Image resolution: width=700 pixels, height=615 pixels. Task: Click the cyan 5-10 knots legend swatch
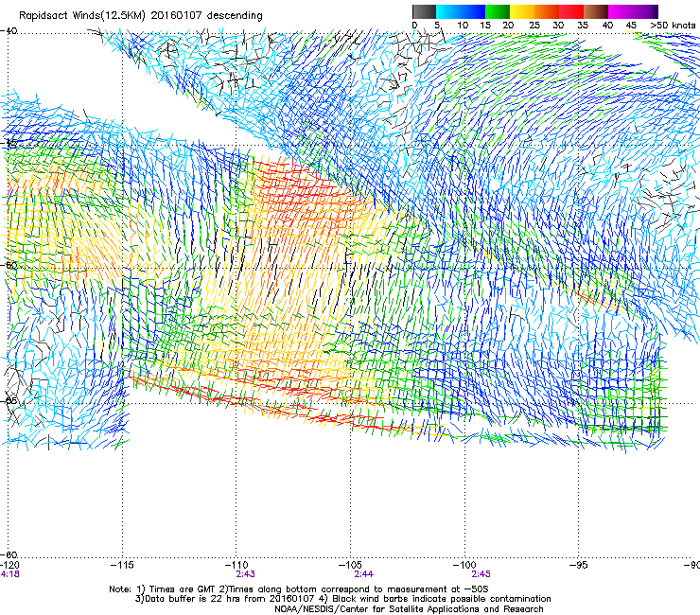(448, 11)
